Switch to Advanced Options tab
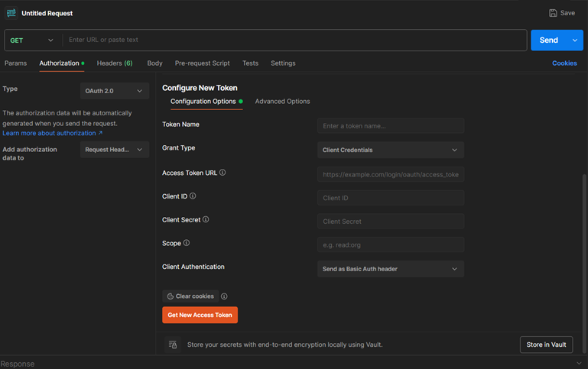 click(282, 102)
